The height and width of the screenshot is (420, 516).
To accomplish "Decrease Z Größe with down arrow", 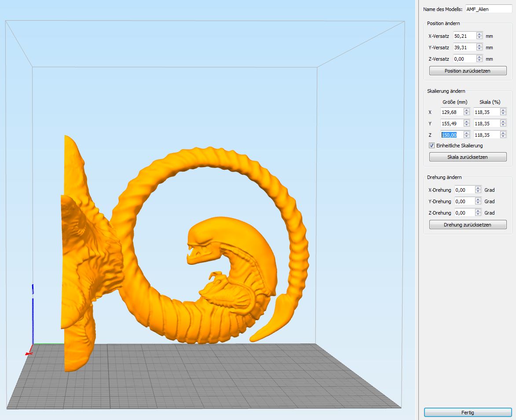I will point(467,137).
